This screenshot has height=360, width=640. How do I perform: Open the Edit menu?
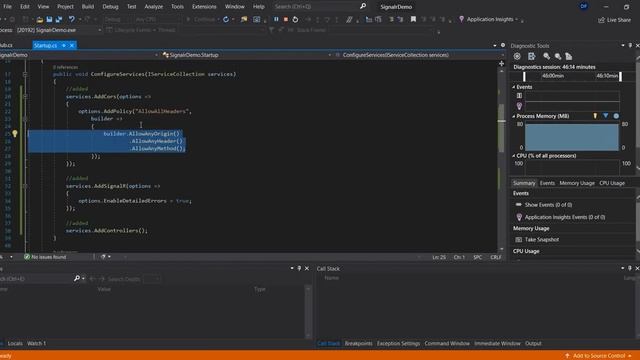coord(25,7)
